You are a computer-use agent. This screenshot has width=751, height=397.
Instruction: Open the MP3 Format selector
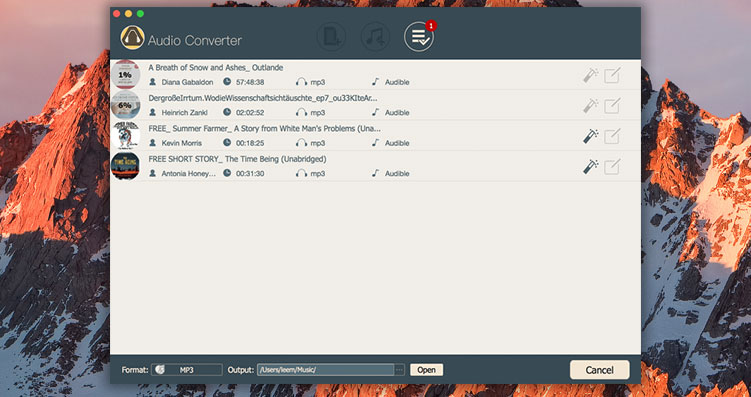(x=187, y=370)
